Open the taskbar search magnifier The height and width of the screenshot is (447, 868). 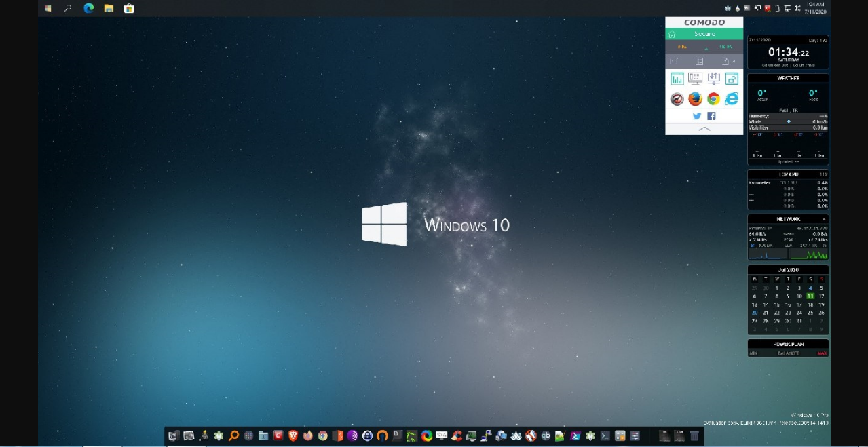point(68,8)
